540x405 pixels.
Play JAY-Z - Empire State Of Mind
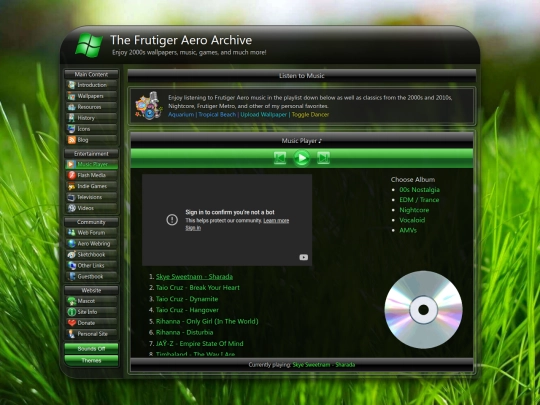click(199, 343)
